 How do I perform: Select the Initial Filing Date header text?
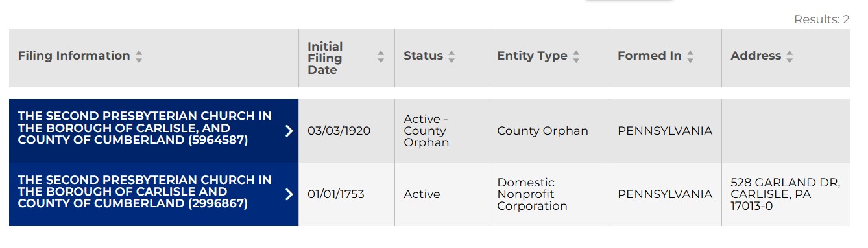pyautogui.click(x=325, y=58)
